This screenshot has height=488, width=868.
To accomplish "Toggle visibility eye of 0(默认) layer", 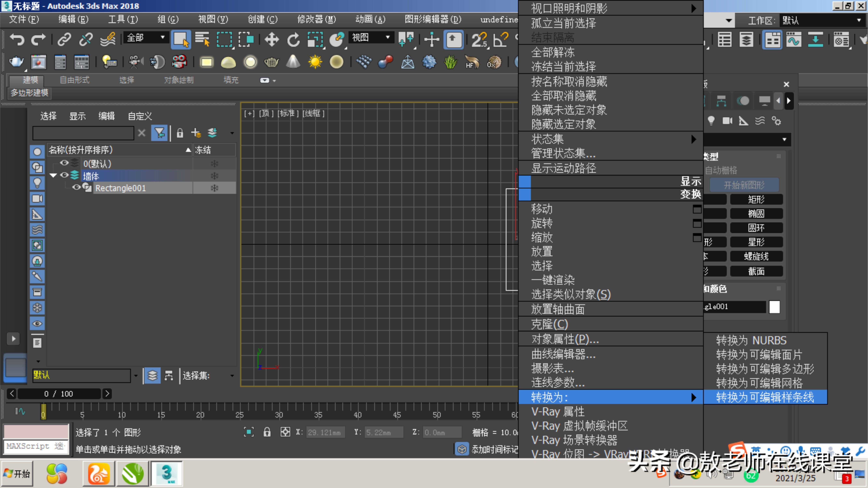I will pos(64,163).
